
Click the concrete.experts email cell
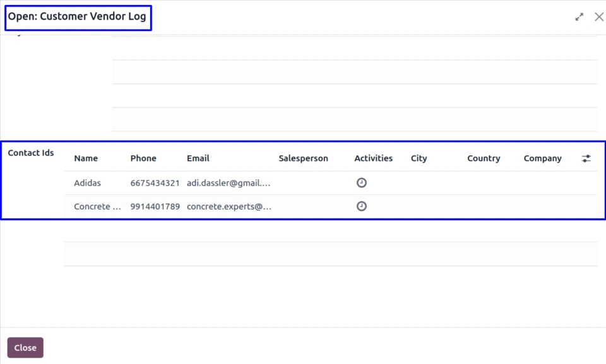click(x=229, y=206)
